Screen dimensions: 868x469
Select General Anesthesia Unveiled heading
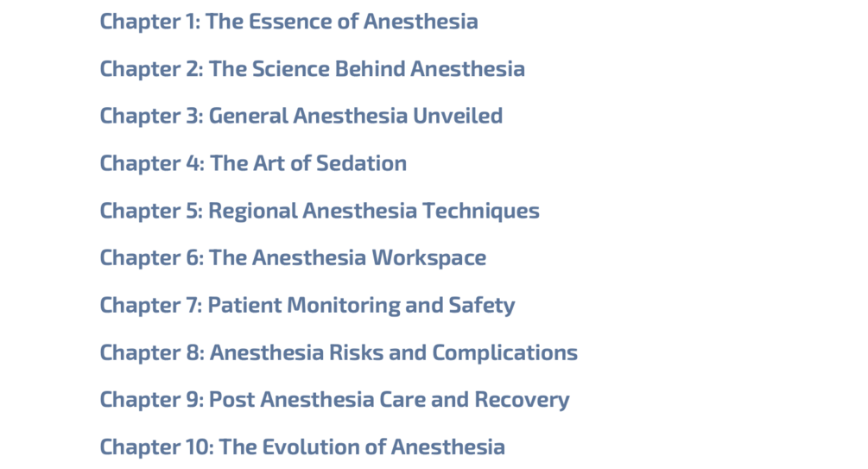tap(301, 117)
